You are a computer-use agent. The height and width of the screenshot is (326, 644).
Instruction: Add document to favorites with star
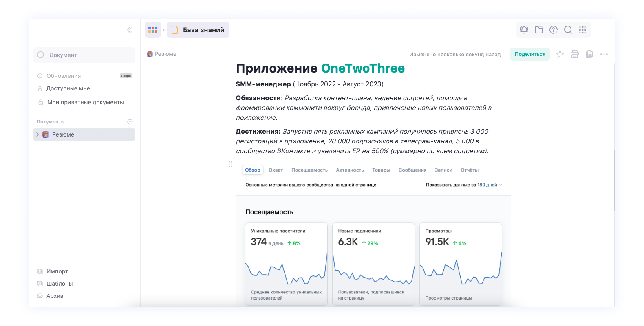[560, 54]
